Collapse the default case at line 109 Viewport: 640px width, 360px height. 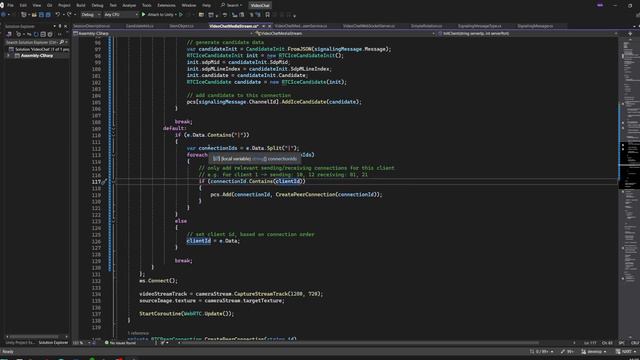click(x=113, y=128)
